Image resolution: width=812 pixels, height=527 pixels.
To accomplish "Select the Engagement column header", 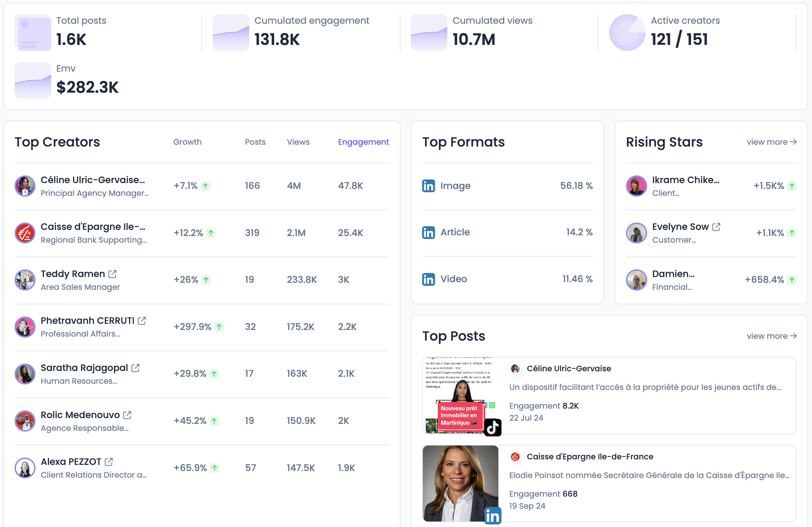I will [x=363, y=142].
